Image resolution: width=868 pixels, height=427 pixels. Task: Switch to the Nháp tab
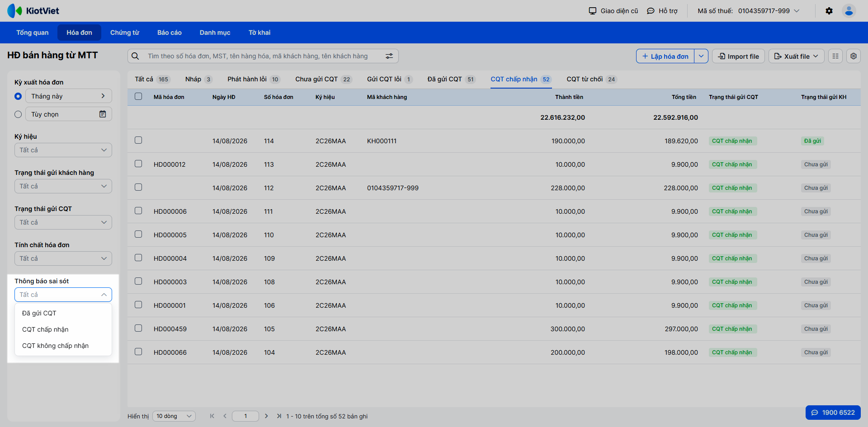(199, 79)
